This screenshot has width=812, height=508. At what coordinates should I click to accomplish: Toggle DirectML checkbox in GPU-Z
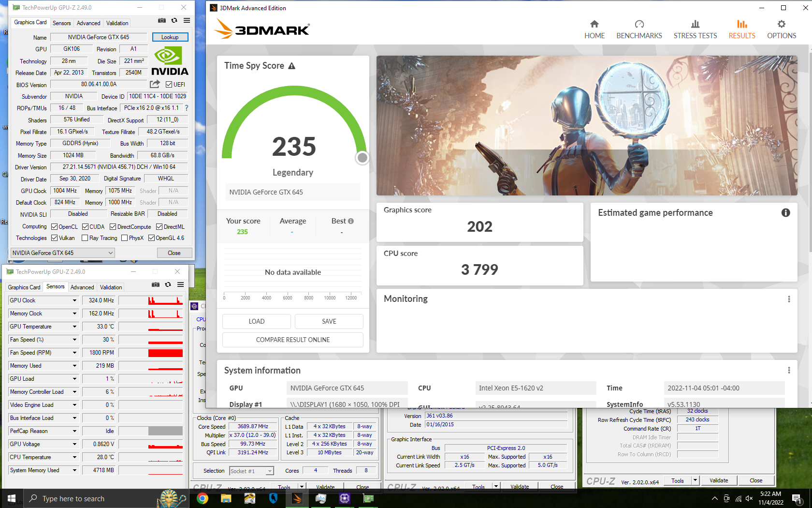click(159, 227)
